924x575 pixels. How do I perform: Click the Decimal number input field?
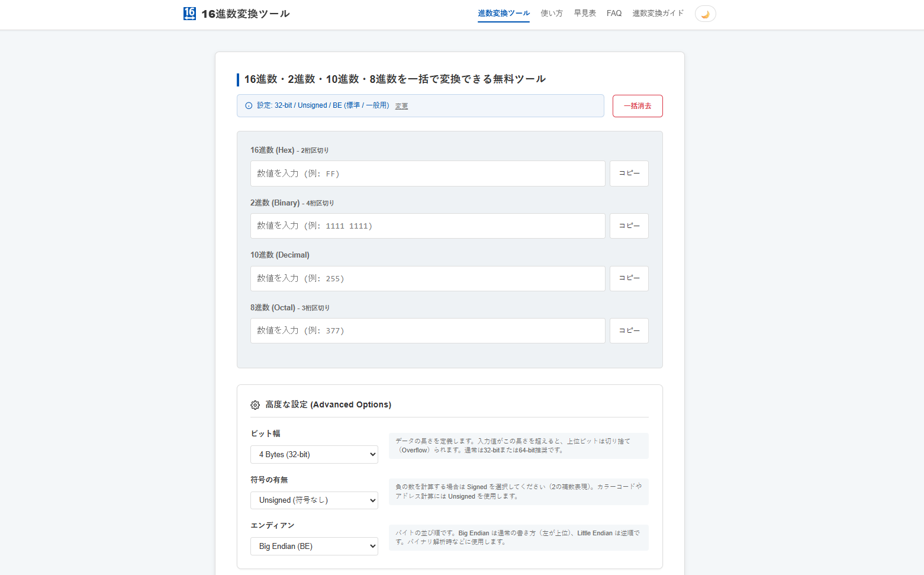(x=427, y=278)
